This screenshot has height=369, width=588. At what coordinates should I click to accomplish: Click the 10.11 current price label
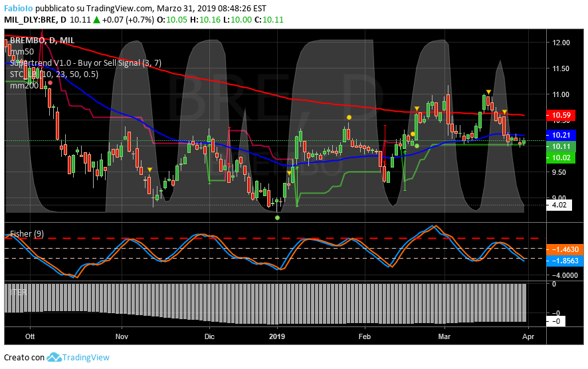click(x=561, y=146)
